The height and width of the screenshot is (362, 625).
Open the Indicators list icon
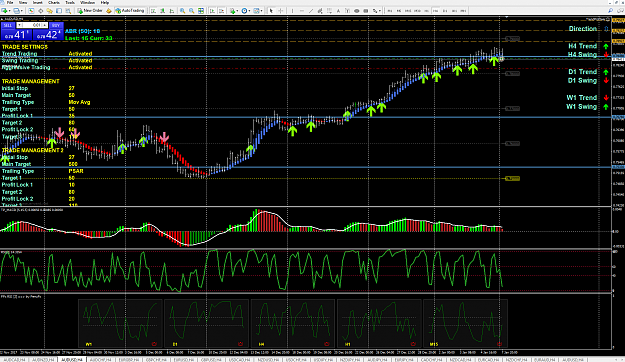coord(232,11)
